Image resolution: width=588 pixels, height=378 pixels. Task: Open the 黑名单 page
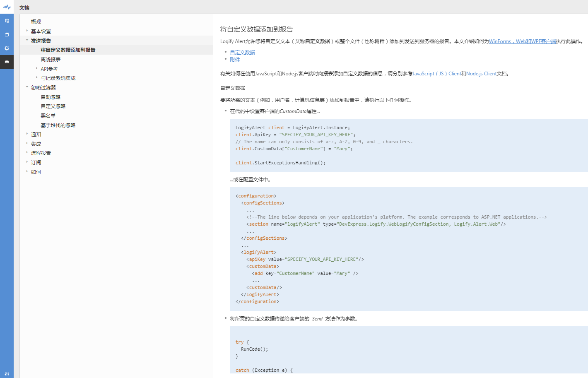pos(48,116)
